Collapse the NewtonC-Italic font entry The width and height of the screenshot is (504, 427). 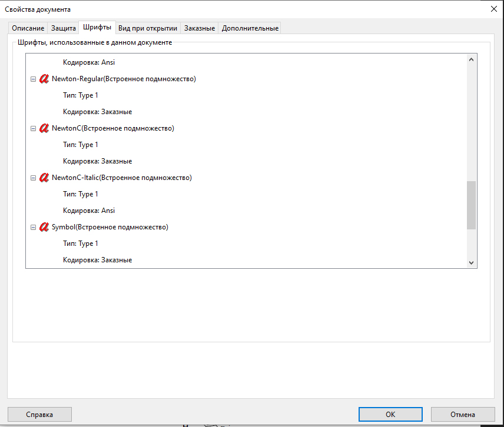click(33, 178)
